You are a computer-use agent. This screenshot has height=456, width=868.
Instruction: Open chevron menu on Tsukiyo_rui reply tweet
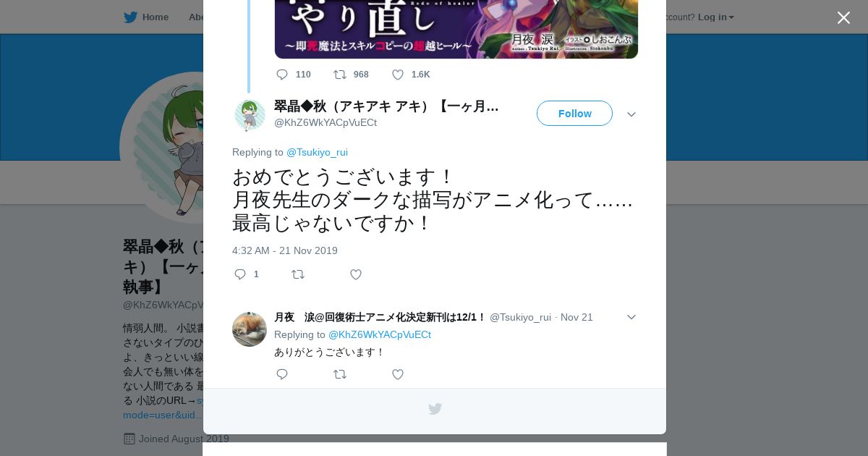pos(631,317)
